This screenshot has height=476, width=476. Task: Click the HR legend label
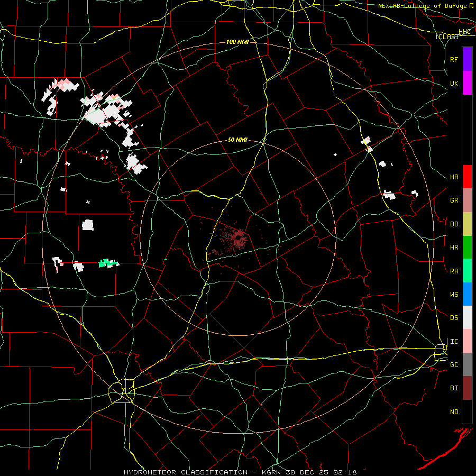[454, 248]
